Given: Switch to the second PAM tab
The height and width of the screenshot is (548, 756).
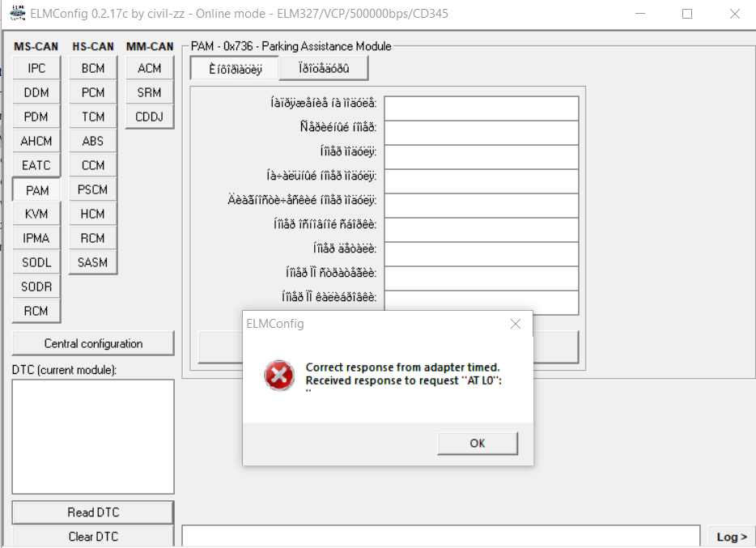Looking at the screenshot, I should [x=324, y=69].
